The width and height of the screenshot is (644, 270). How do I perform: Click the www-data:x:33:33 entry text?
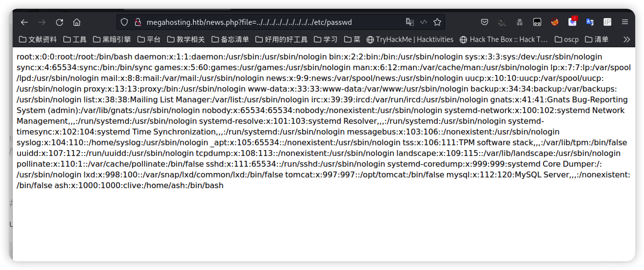click(358, 89)
